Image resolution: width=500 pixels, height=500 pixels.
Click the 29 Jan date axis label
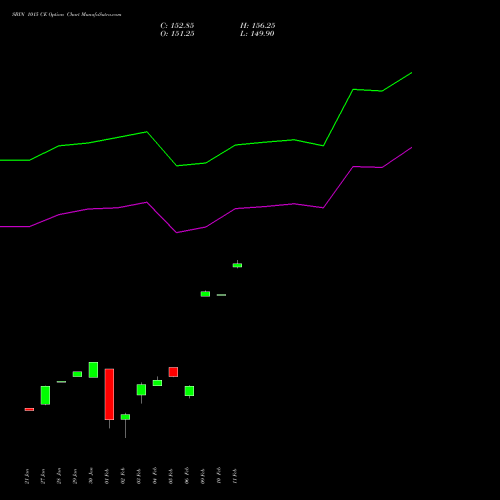coord(75,476)
